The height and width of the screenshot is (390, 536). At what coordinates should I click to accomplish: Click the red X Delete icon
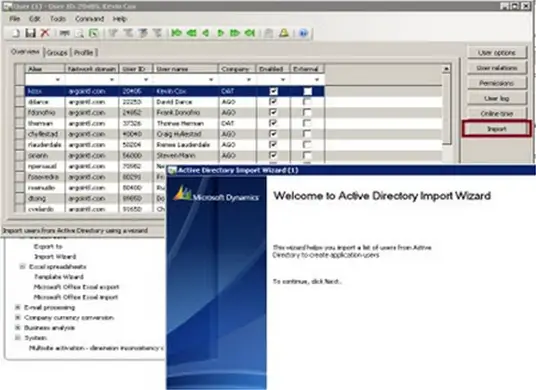tap(45, 33)
